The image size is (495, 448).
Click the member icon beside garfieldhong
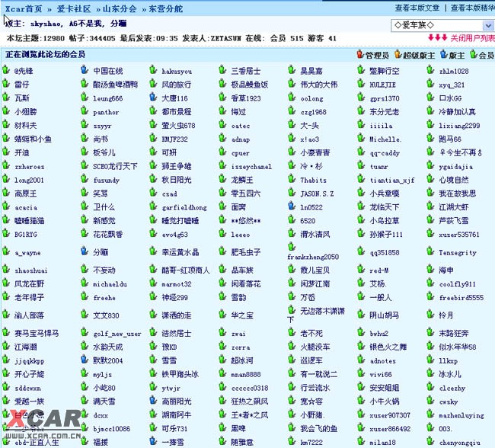click(x=153, y=206)
